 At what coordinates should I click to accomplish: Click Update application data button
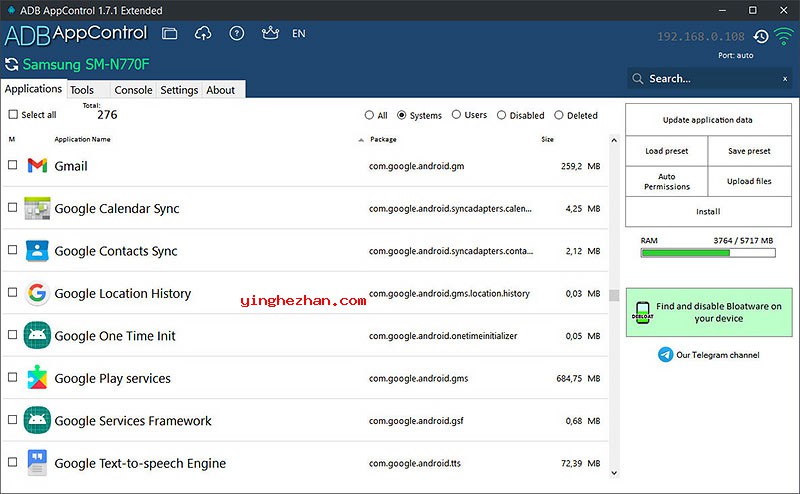[x=707, y=120]
